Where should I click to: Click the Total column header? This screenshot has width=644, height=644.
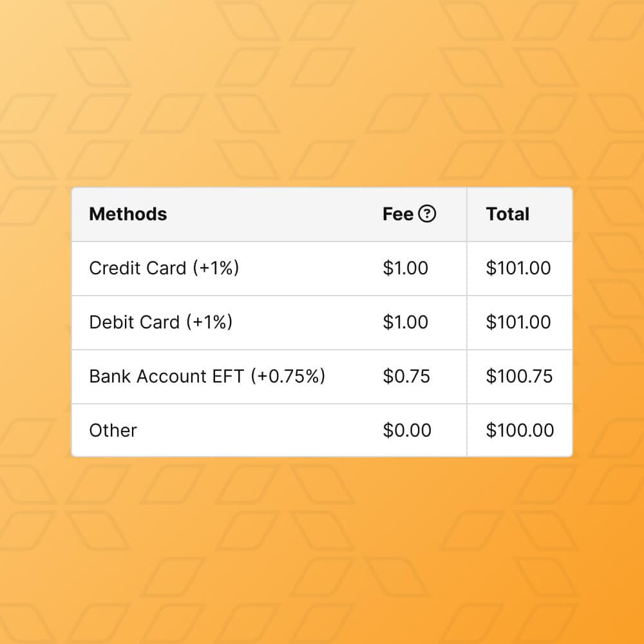pyautogui.click(x=507, y=214)
